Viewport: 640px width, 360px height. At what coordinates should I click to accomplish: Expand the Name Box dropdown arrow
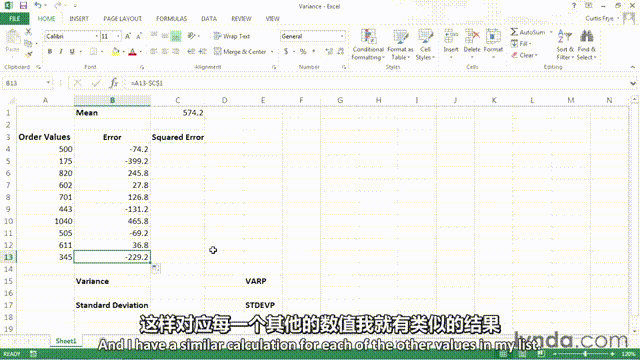click(48, 83)
